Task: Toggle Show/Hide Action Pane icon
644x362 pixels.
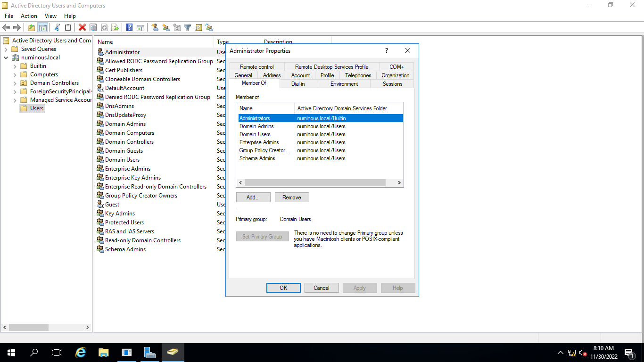Action: click(140, 28)
